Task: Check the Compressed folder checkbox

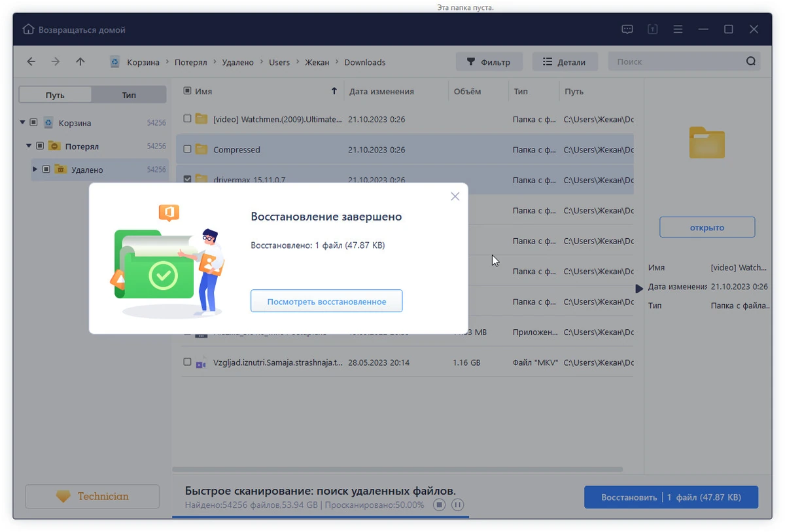Action: tap(187, 149)
